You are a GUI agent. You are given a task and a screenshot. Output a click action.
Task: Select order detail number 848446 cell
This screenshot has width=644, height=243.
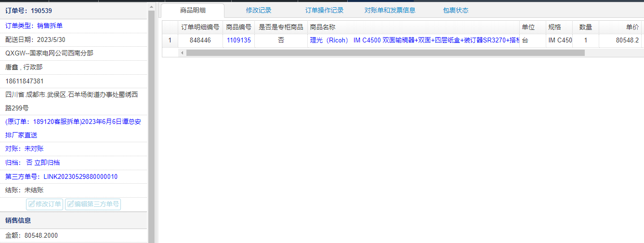(200, 40)
